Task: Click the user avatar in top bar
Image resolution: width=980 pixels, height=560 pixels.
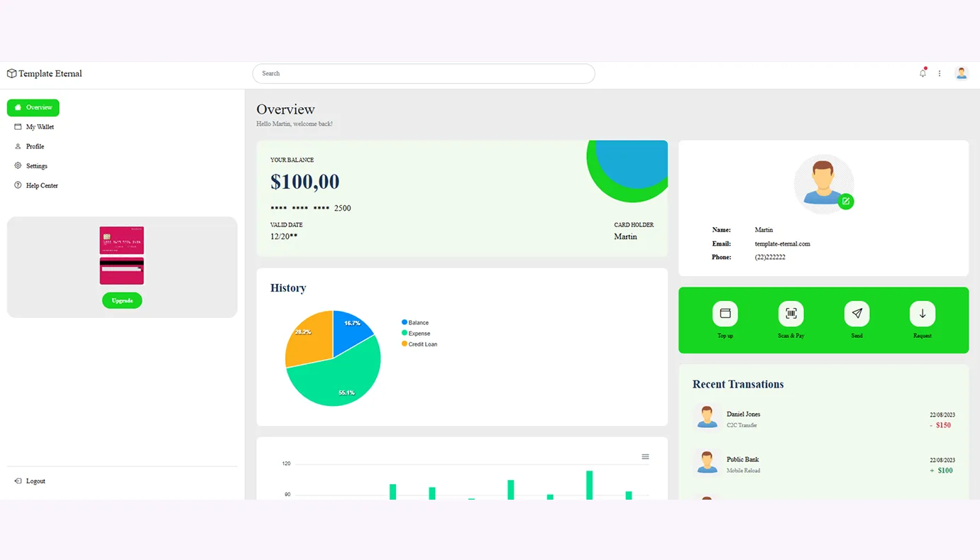Action: coord(962,73)
